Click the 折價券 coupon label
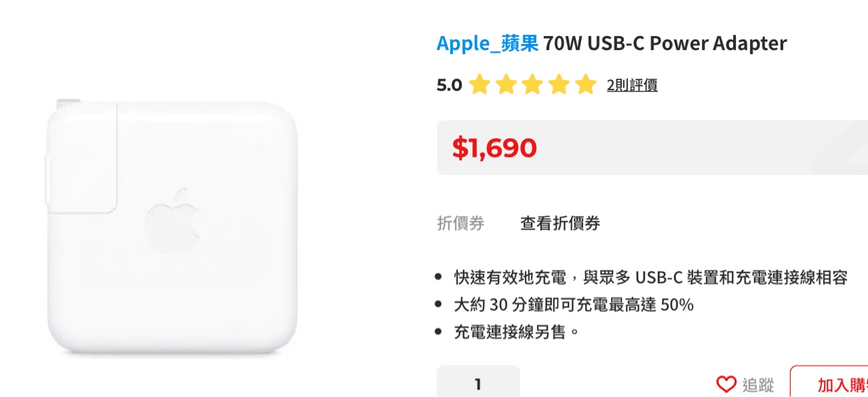 click(x=460, y=223)
